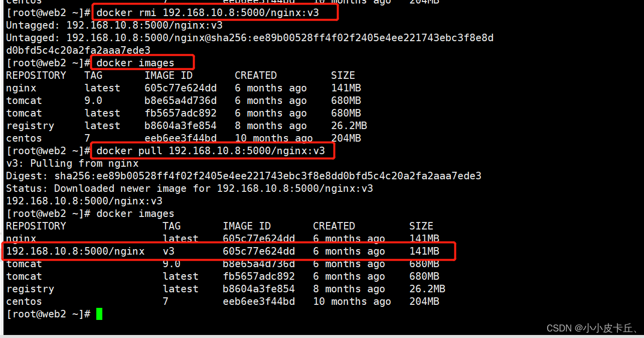Click 'nginx' repository name in listing before docker pull

coord(21,88)
